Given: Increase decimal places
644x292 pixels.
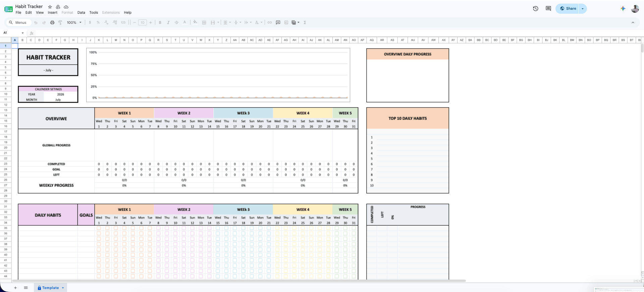Looking at the screenshot, I should click(115, 22).
